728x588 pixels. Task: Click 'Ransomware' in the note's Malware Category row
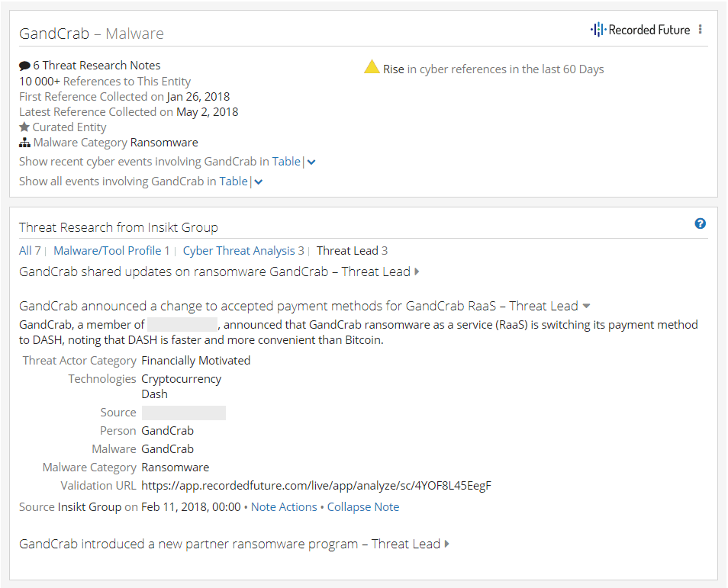(176, 468)
